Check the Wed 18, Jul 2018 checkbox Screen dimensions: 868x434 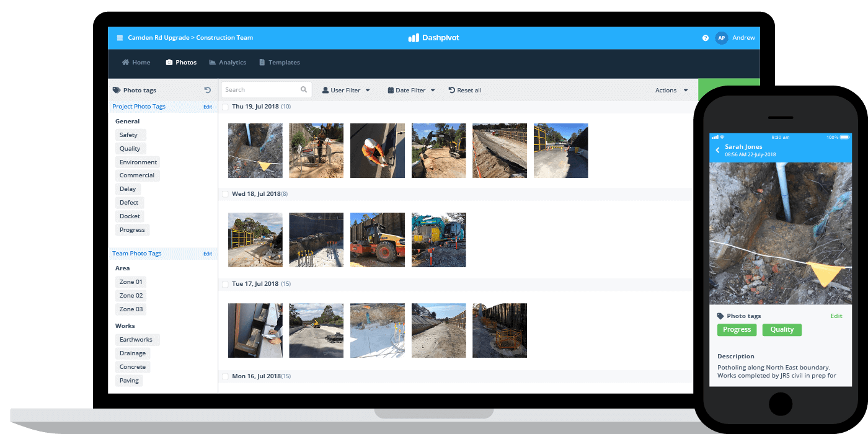click(x=224, y=193)
